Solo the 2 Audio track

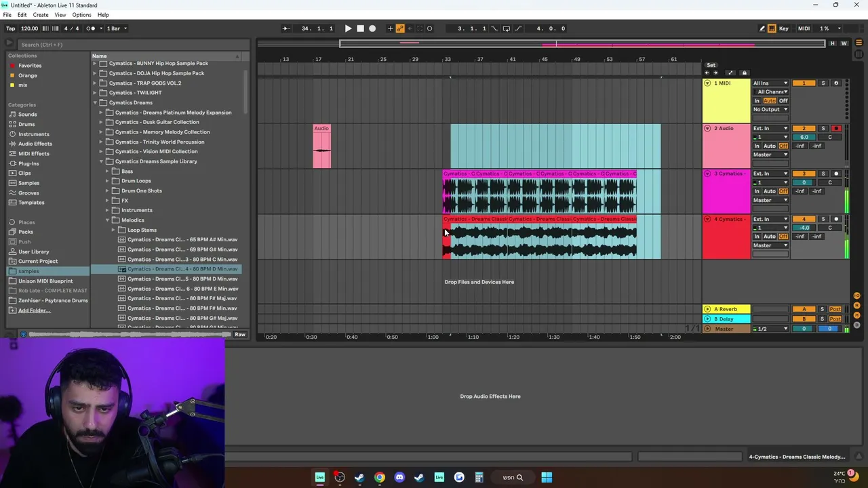tap(823, 128)
